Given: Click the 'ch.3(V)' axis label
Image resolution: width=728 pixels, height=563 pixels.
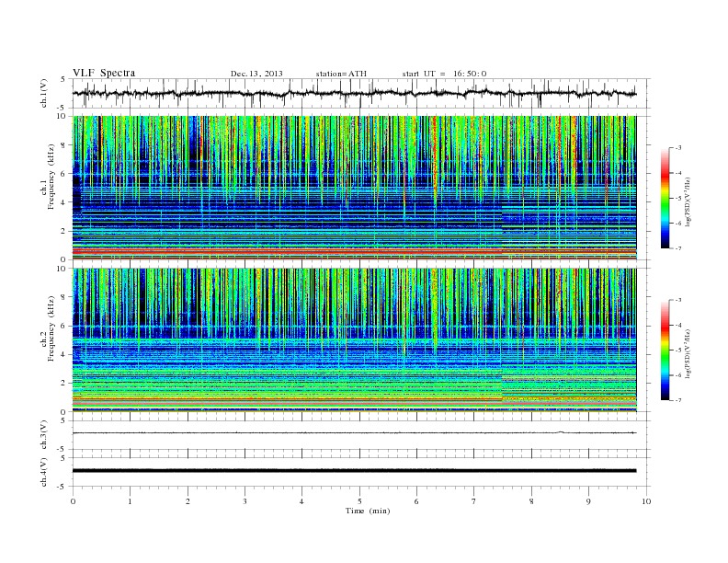Looking at the screenshot, I should tap(43, 435).
